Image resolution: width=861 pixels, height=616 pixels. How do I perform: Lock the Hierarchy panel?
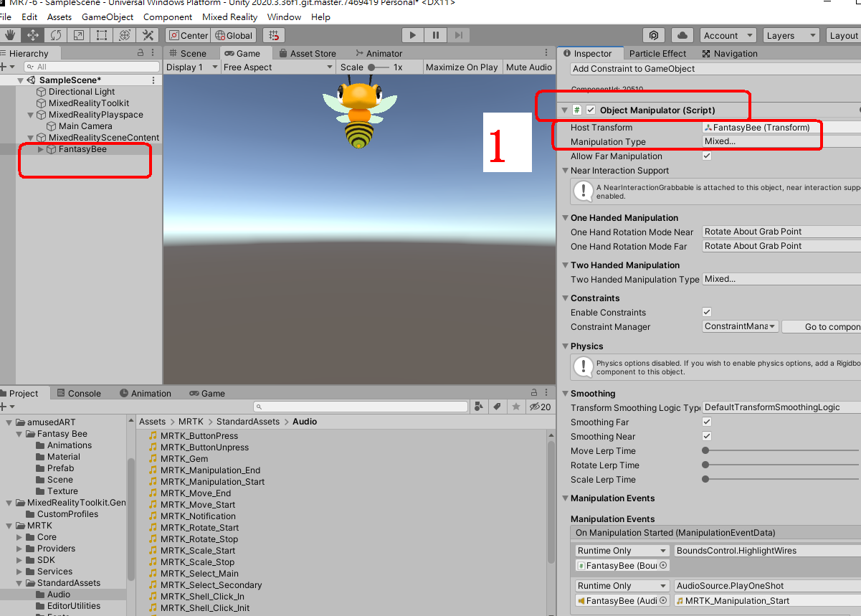click(x=141, y=53)
